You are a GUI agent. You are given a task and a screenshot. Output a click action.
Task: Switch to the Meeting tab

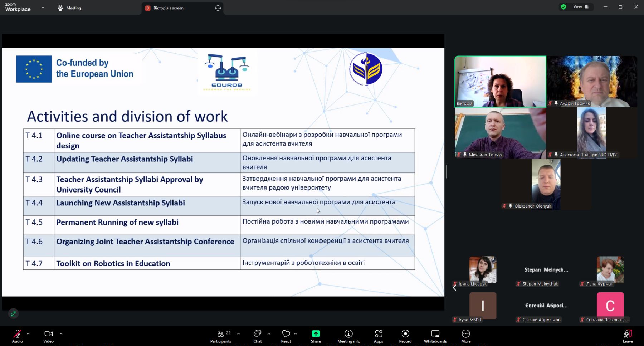point(70,8)
